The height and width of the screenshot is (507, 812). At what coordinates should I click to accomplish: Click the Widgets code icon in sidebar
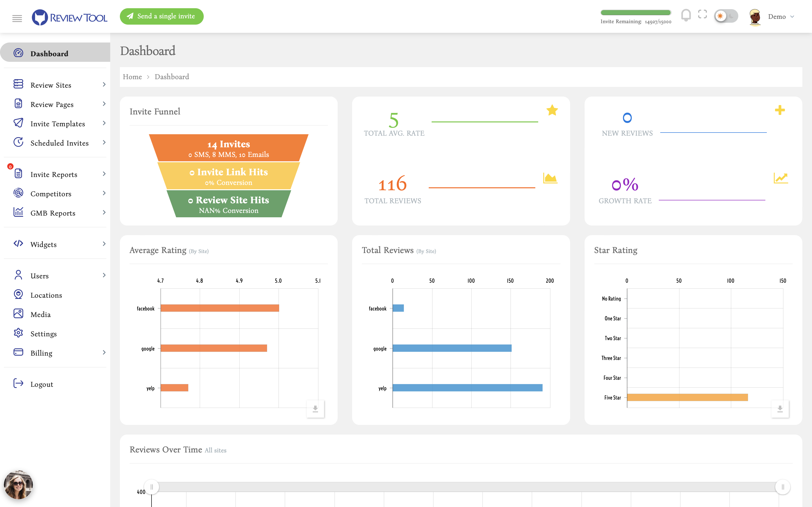click(18, 244)
